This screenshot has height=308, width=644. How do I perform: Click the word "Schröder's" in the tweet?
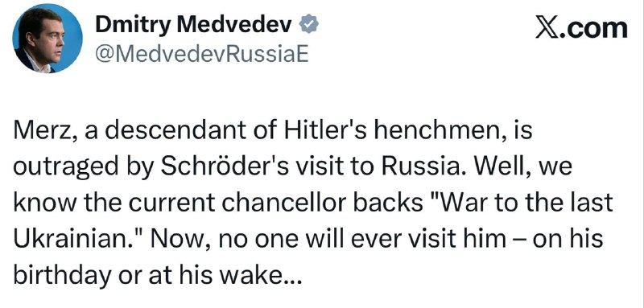211,167
